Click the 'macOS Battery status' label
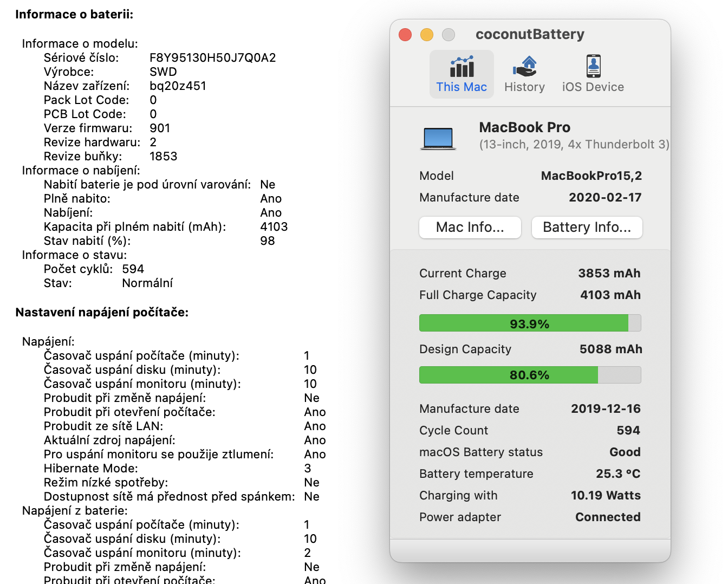Viewport: 728px width, 584px height. pyautogui.click(x=481, y=452)
